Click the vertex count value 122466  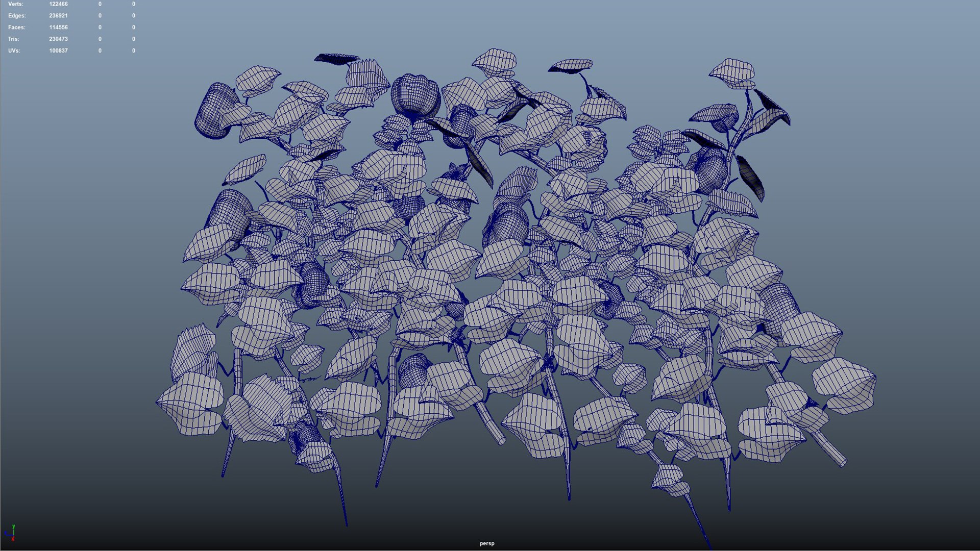click(58, 4)
